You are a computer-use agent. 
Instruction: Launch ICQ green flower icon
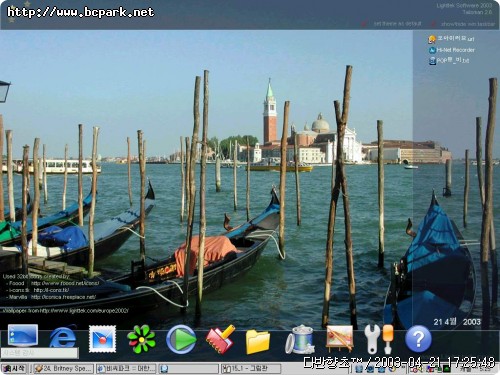[142, 339]
